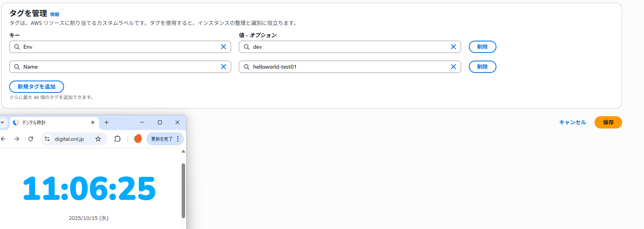Screen dimensions: 644x229
Task: Click the search icon in the Name field
Action: point(17,67)
